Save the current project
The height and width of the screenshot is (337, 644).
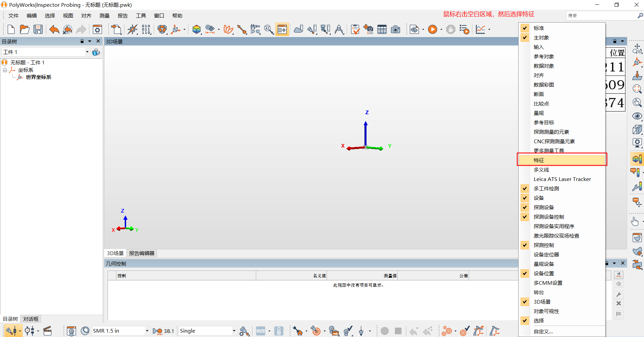pos(38,29)
